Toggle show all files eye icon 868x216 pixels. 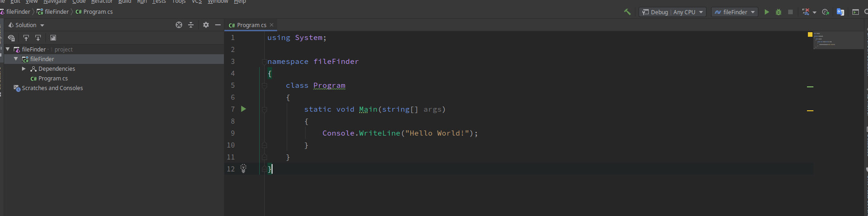pos(11,38)
